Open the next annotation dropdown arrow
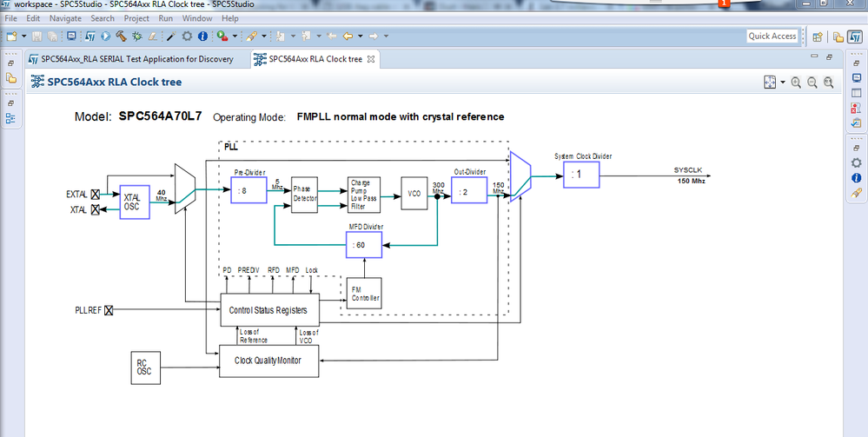The width and height of the screenshot is (868, 437). (x=293, y=36)
